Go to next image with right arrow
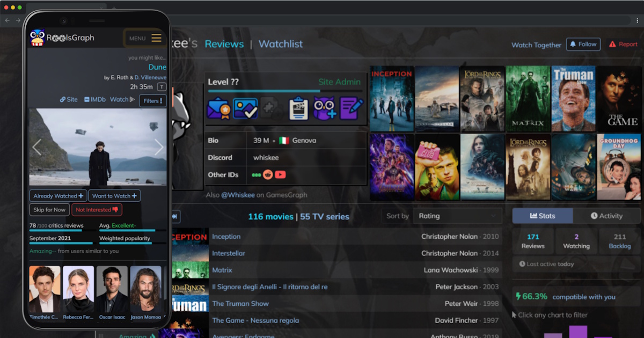 (159, 147)
